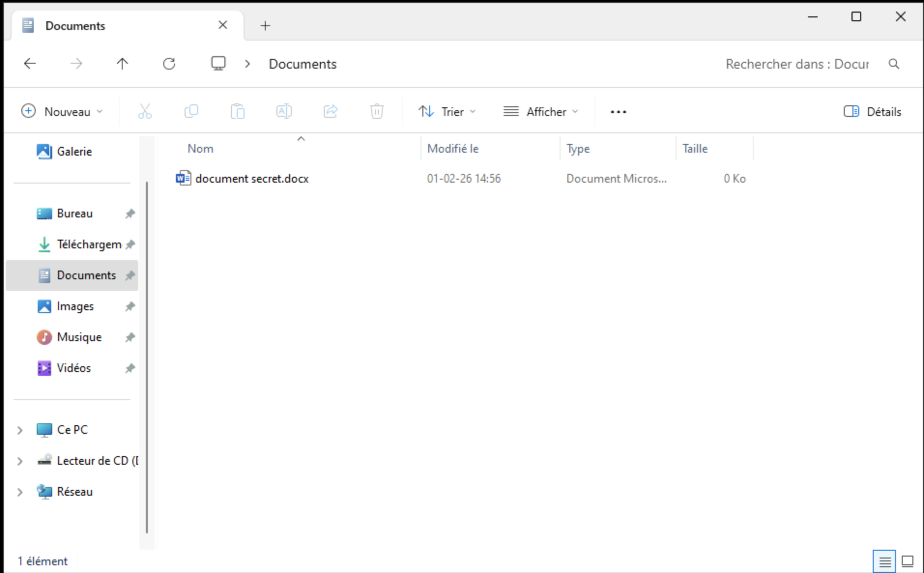924x573 pixels.
Task: Click the pin icon next to Vidéos
Action: pos(130,368)
